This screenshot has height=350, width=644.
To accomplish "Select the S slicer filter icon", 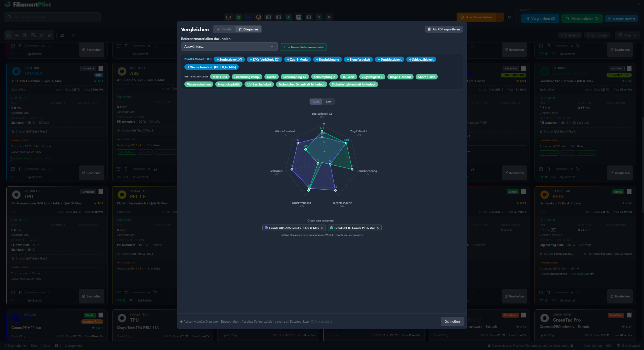I will point(319,17).
